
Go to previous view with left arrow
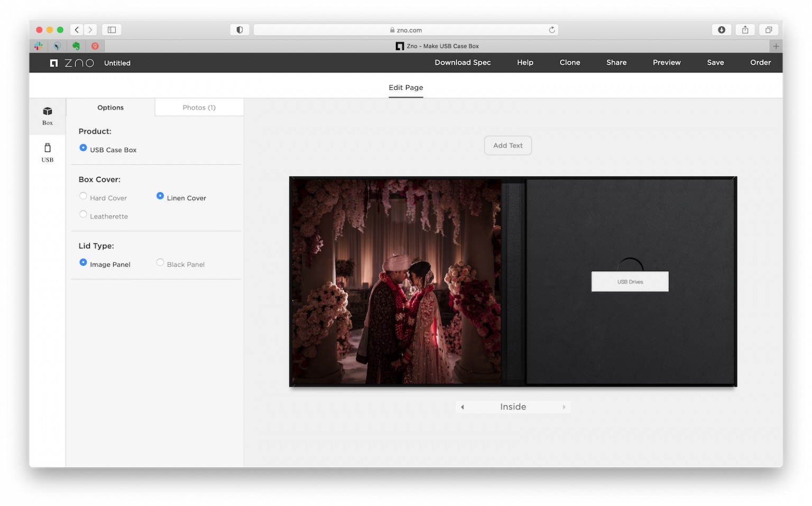[x=463, y=407]
